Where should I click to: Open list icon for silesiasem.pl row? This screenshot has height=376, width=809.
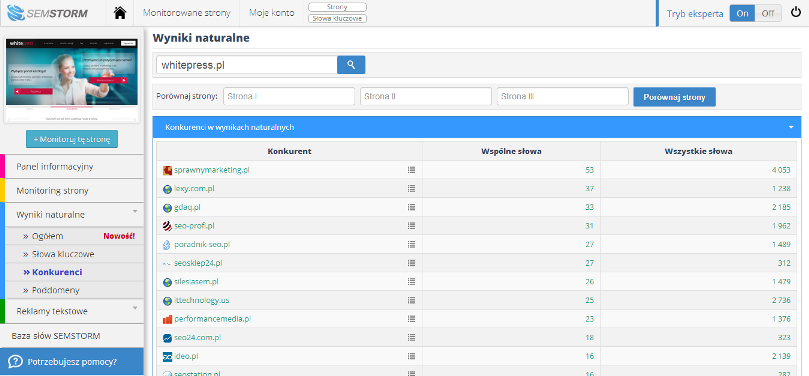(x=411, y=282)
